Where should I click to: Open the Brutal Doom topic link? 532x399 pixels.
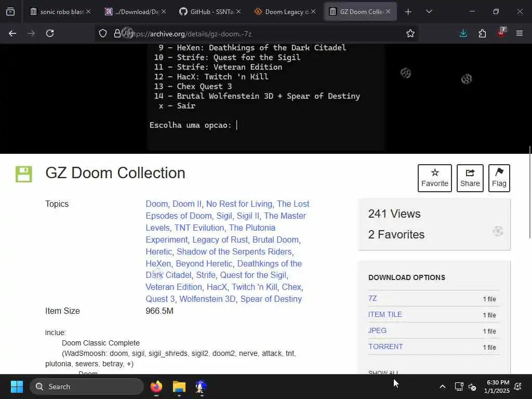[x=275, y=240]
